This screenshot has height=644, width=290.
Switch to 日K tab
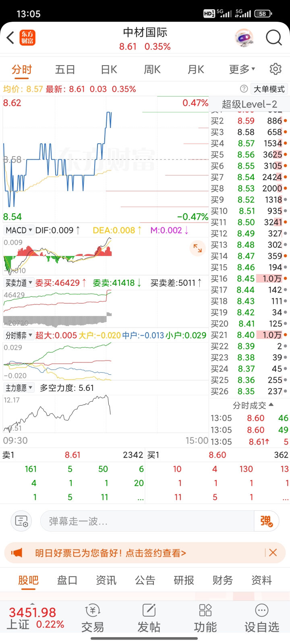(109, 70)
